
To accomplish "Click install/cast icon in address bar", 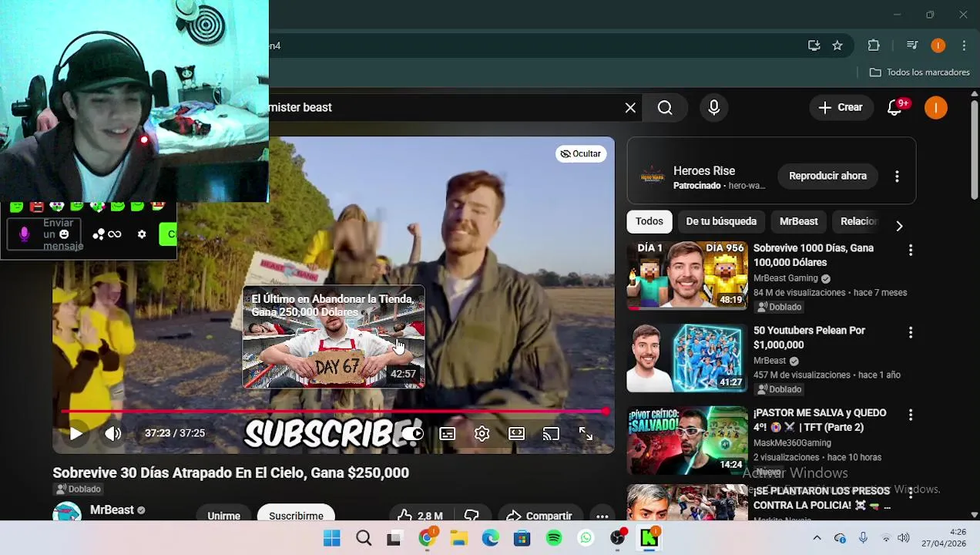I will click(x=814, y=45).
